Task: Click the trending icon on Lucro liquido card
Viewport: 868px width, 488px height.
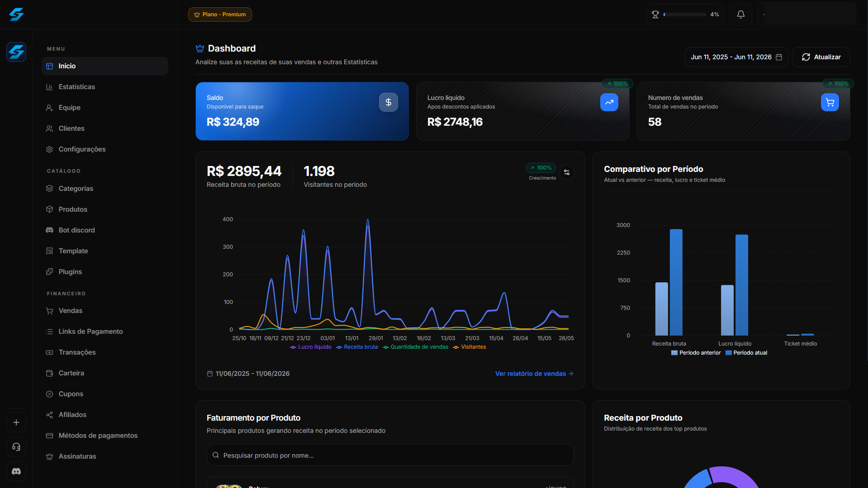Action: [x=609, y=102]
